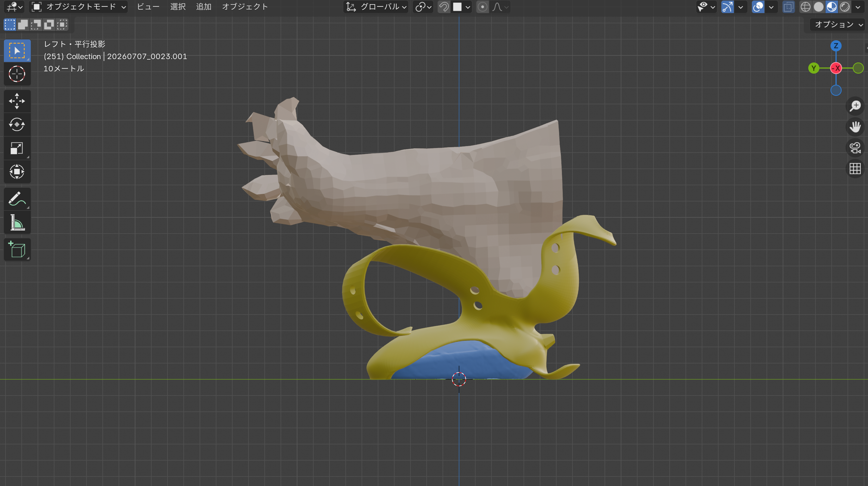868x486 pixels.
Task: Click the "20260707_0023.001" object name text
Action: (x=147, y=57)
